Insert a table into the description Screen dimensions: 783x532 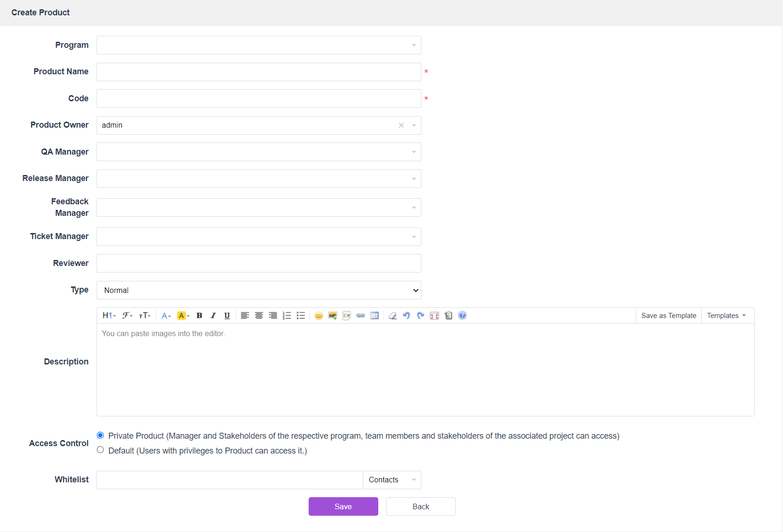pyautogui.click(x=375, y=316)
